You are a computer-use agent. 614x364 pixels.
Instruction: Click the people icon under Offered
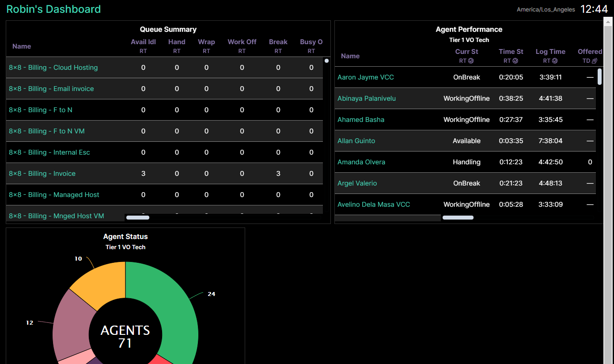click(594, 61)
